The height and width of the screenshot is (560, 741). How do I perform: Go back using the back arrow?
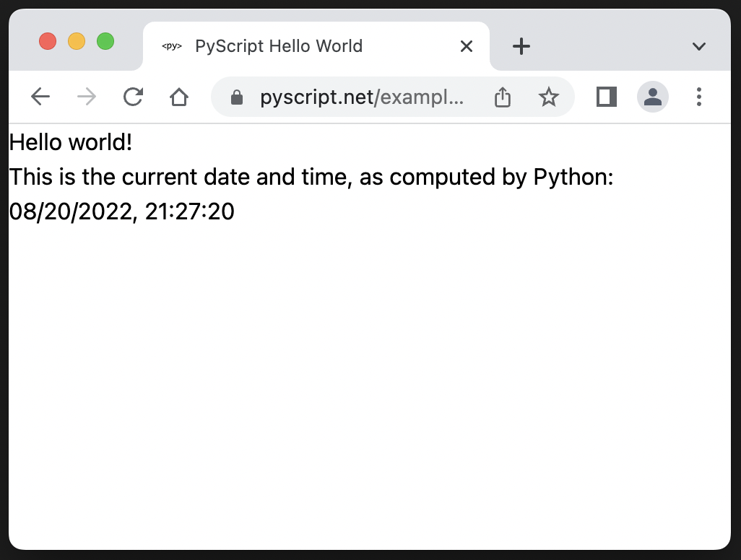(x=40, y=97)
